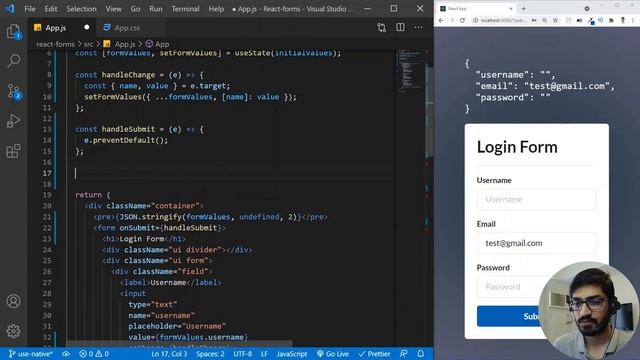Click src folder in the breadcrumb
Image resolution: width=640 pixels, height=360 pixels.
[88, 44]
